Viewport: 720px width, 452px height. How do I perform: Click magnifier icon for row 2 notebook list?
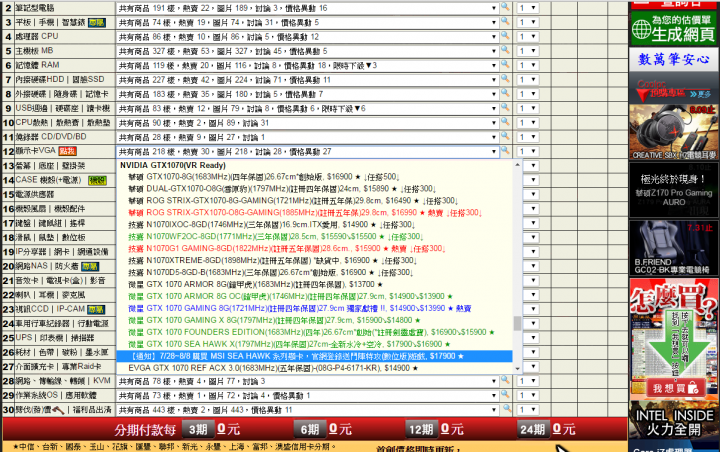505,7
